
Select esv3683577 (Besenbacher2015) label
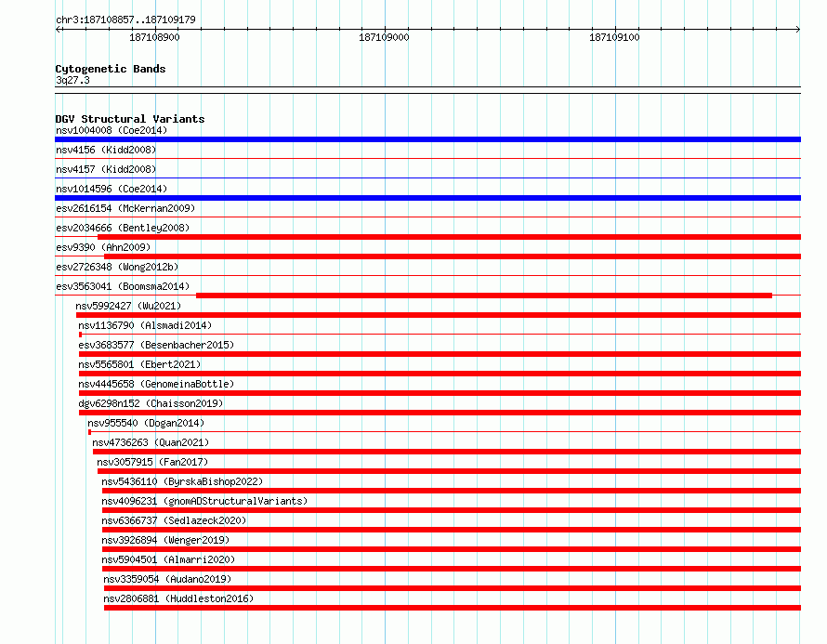(x=156, y=345)
